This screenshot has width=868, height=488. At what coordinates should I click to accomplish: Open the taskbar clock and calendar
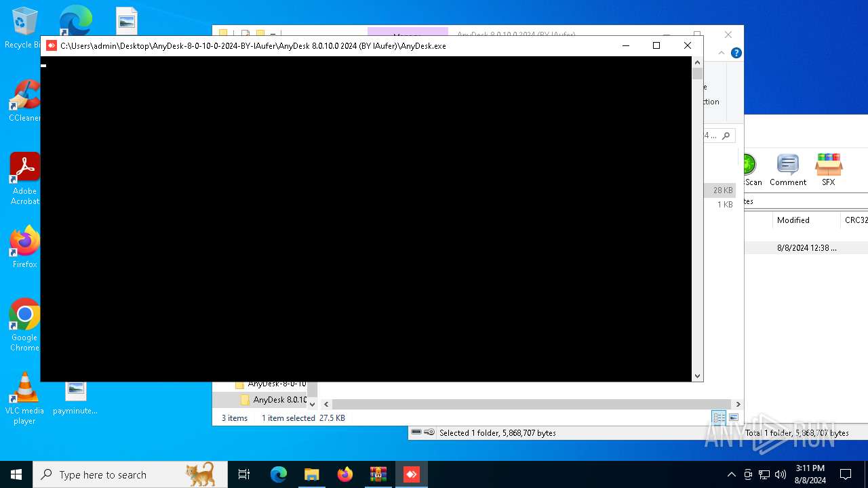pyautogui.click(x=810, y=474)
